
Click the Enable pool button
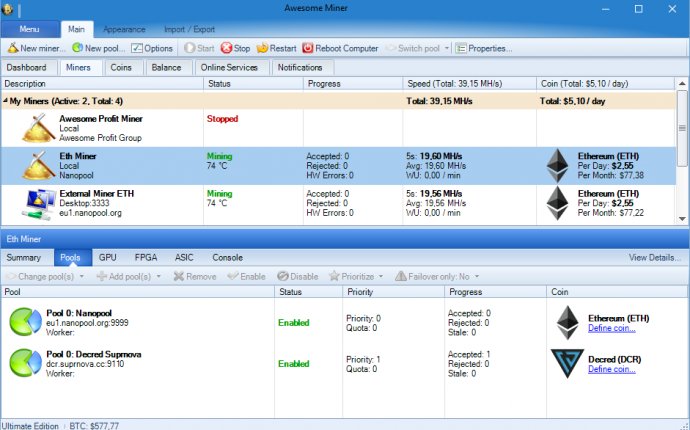click(246, 276)
